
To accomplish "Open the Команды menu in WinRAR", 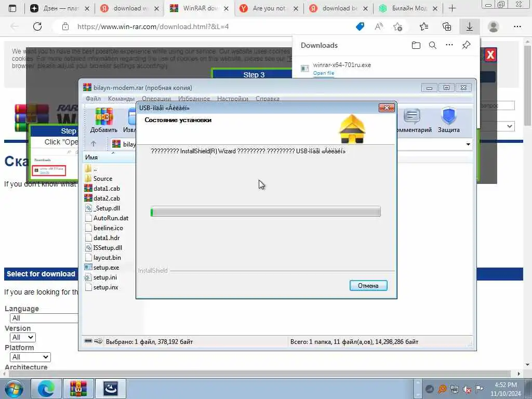I will coord(121,98).
